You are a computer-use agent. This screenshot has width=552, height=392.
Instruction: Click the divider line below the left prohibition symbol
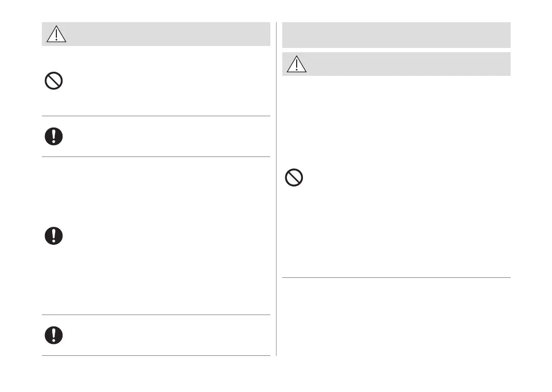tap(156, 116)
